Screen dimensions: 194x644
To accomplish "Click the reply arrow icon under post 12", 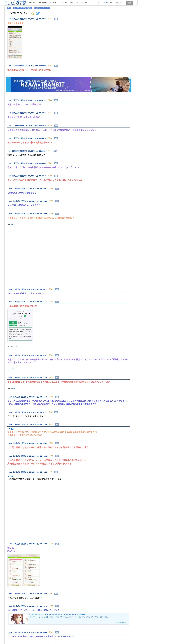I will [x=9, y=224].
